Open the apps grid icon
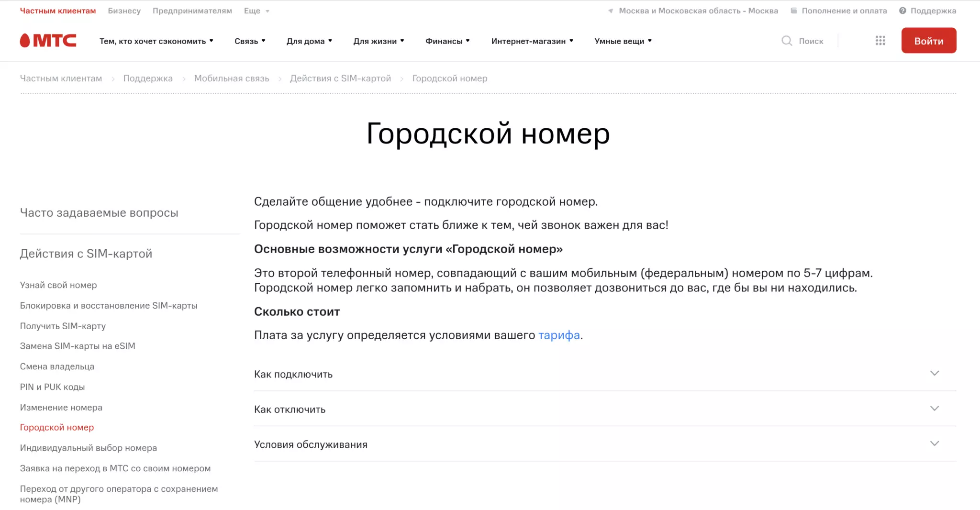Screen dimensions: 980x510 pyautogui.click(x=880, y=41)
